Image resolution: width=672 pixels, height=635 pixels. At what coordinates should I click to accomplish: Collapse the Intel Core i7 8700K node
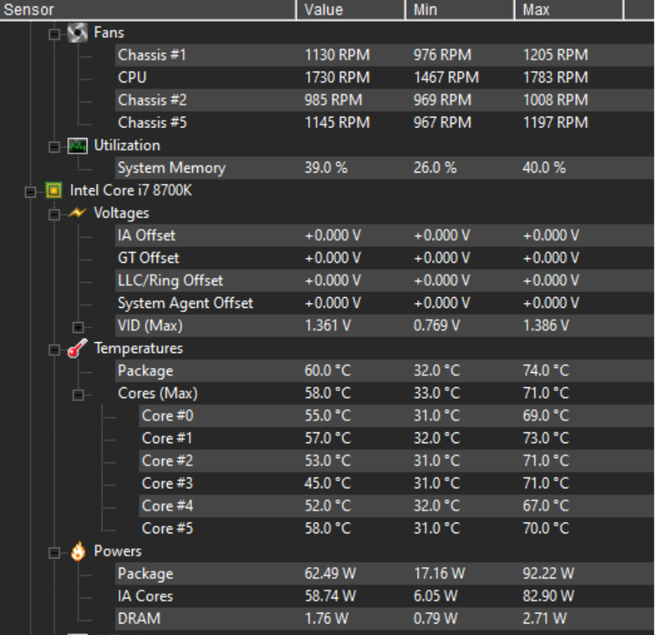click(30, 192)
